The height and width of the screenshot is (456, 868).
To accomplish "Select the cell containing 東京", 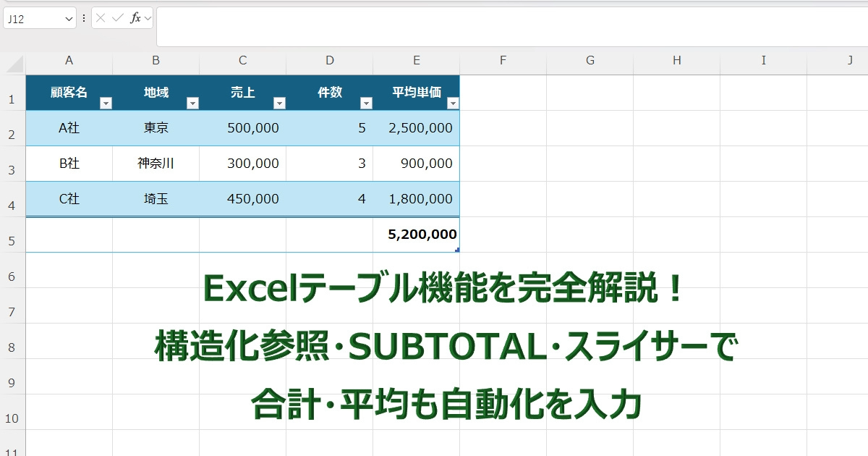I will click(x=155, y=127).
